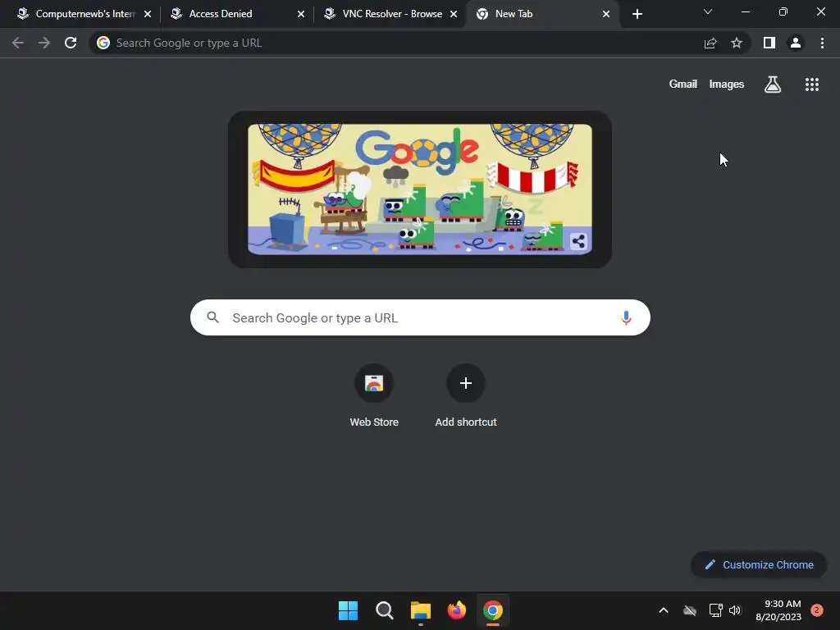Open network status tray icon
Image resolution: width=840 pixels, height=630 pixels.
(715, 610)
